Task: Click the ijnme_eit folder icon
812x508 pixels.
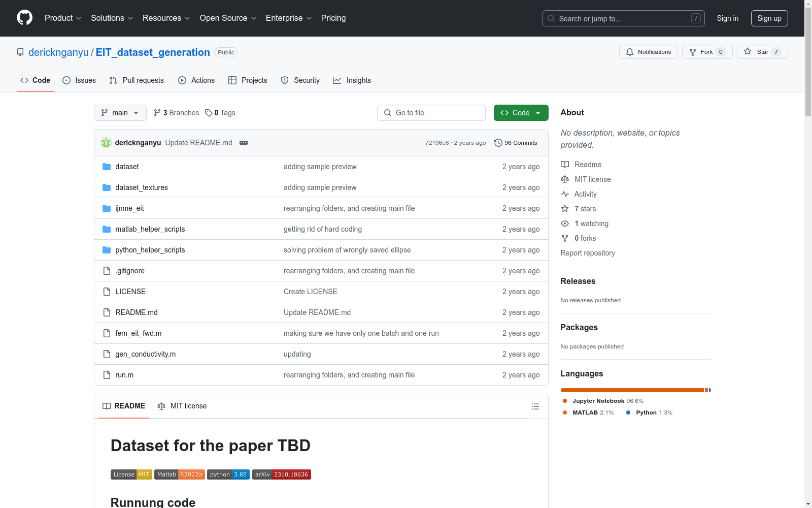Action: (x=107, y=208)
